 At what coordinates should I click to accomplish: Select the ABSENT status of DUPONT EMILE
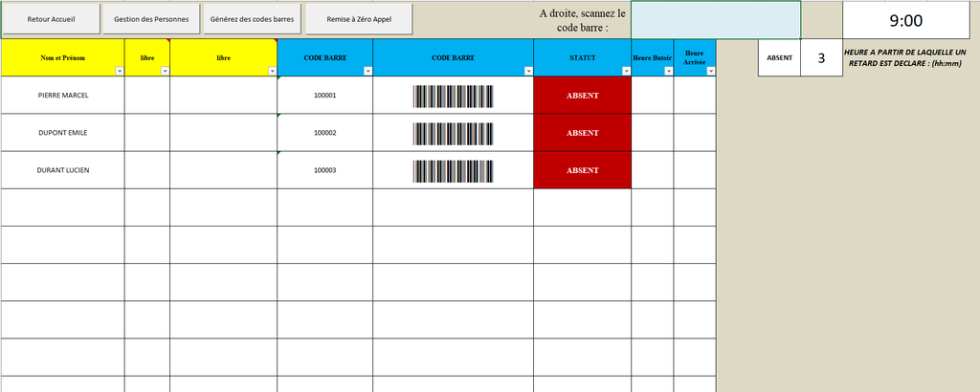pos(583,133)
